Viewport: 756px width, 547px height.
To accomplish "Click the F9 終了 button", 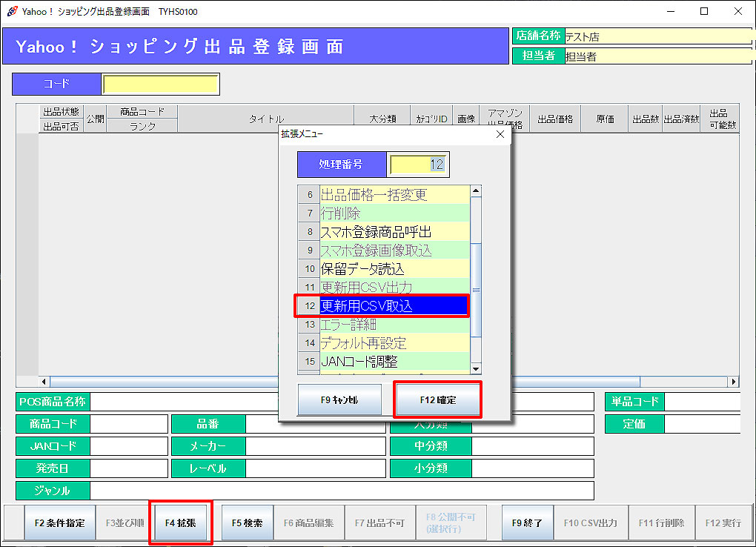I will coord(527,523).
